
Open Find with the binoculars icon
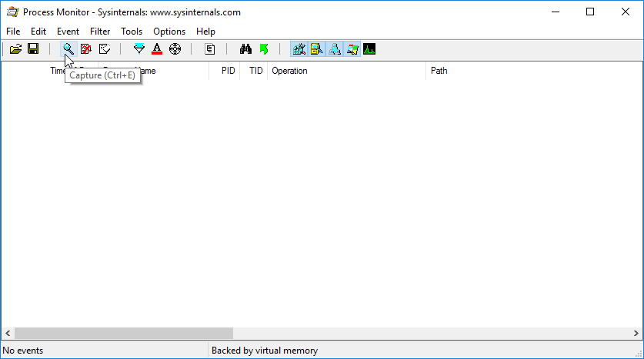tap(245, 49)
